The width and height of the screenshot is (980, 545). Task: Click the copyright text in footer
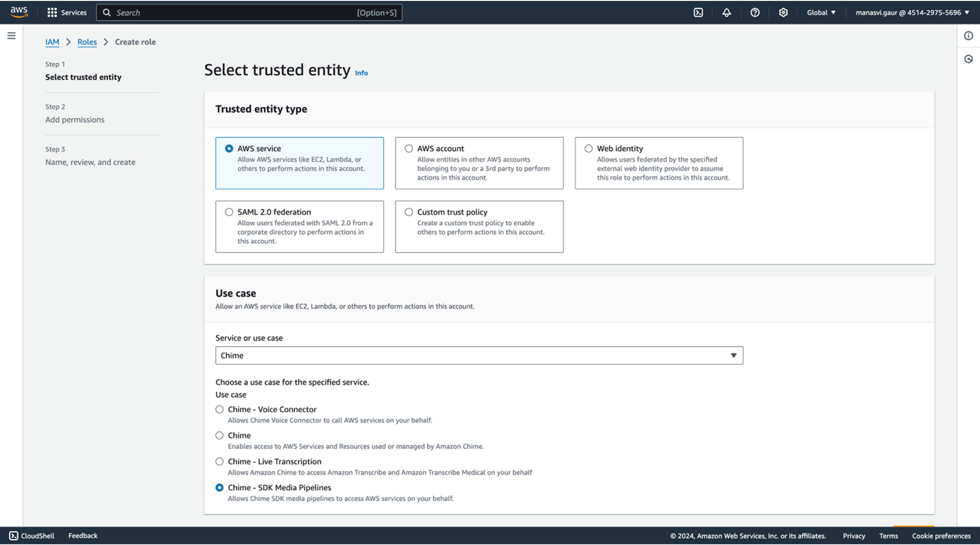click(748, 536)
